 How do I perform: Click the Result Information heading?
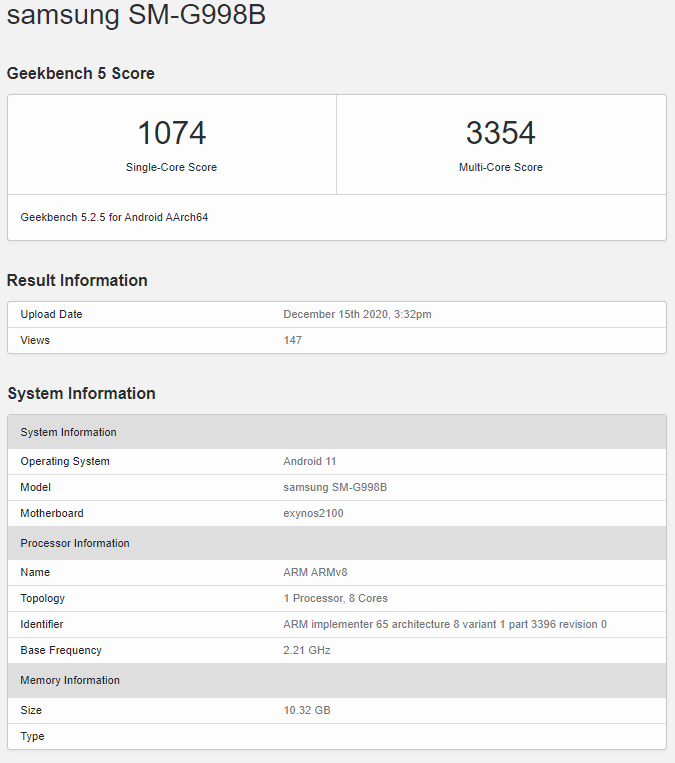point(77,280)
